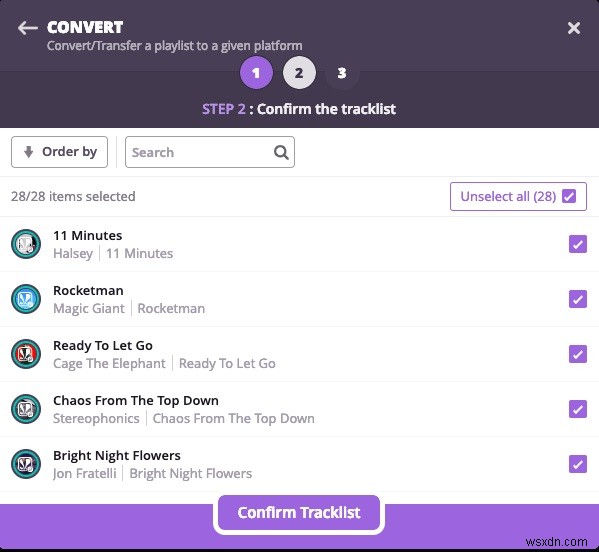
Task: Focus the Search input field
Action: pyautogui.click(x=210, y=152)
